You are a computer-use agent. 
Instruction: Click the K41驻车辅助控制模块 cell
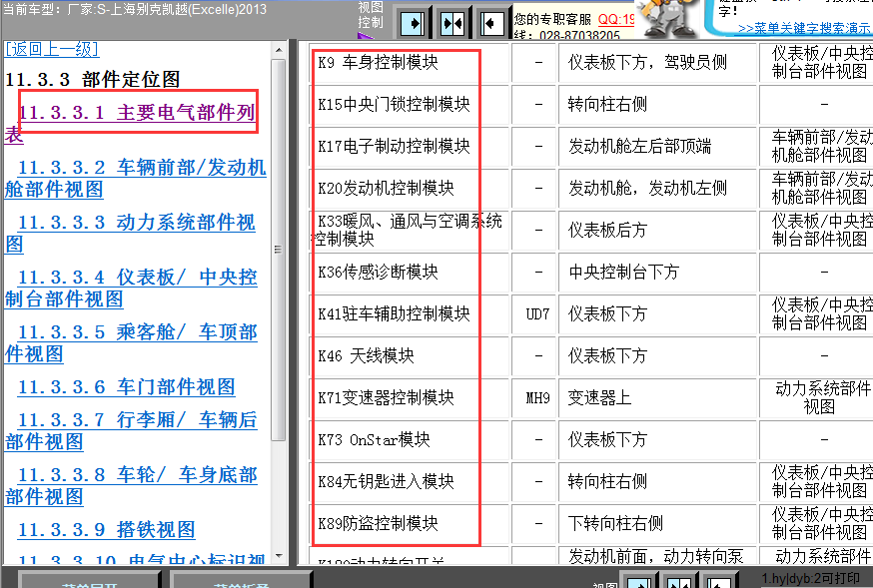[410, 314]
